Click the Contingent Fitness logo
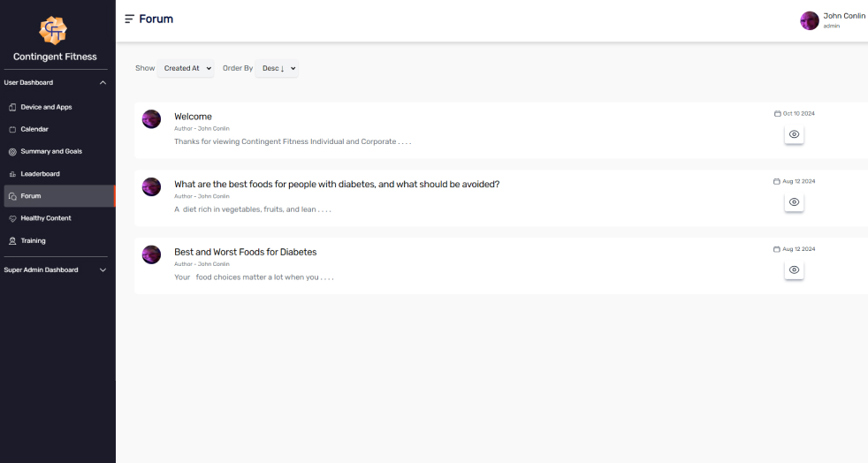868x463 pixels. (53, 30)
